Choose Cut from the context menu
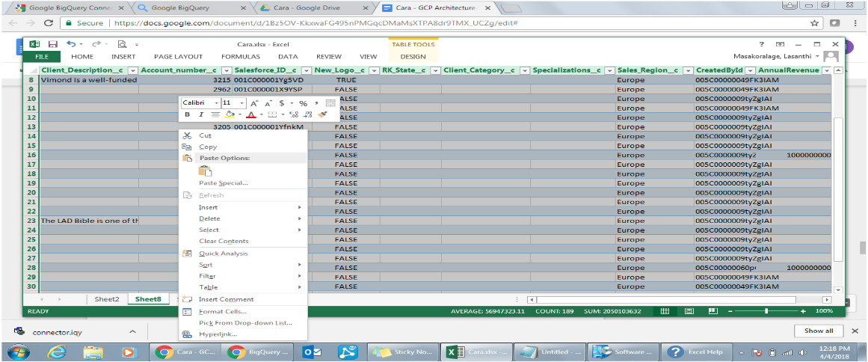Image resolution: width=868 pixels, height=362 pixels. point(205,135)
